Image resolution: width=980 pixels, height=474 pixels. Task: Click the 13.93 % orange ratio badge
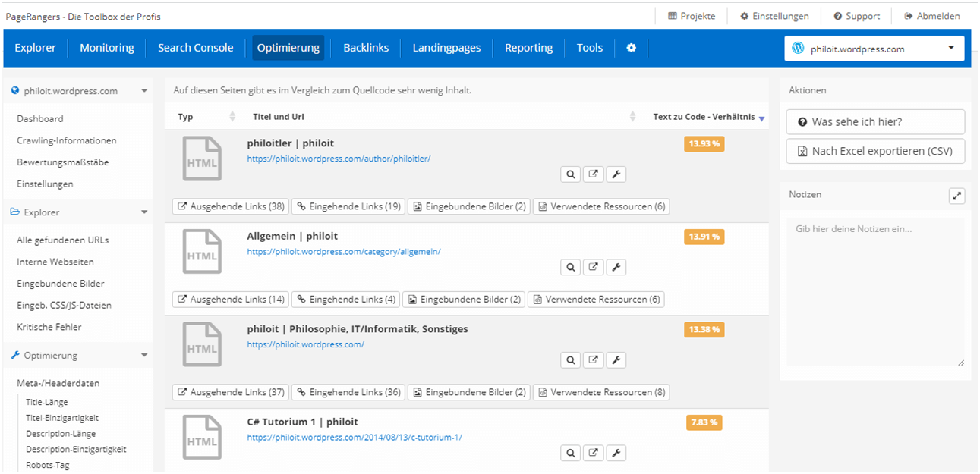tap(704, 144)
